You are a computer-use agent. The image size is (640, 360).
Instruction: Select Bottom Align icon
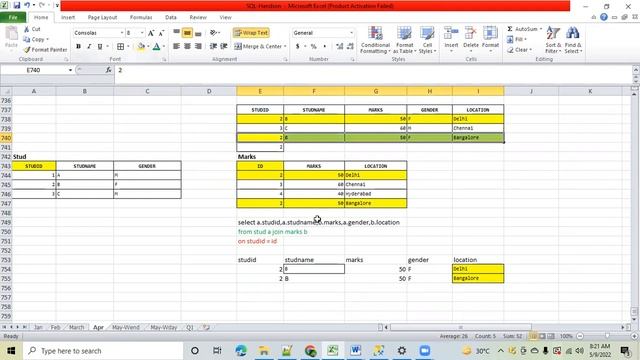tap(198, 33)
